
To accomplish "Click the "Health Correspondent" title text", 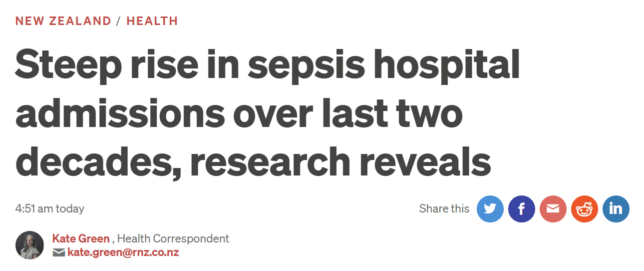I will pyautogui.click(x=173, y=238).
